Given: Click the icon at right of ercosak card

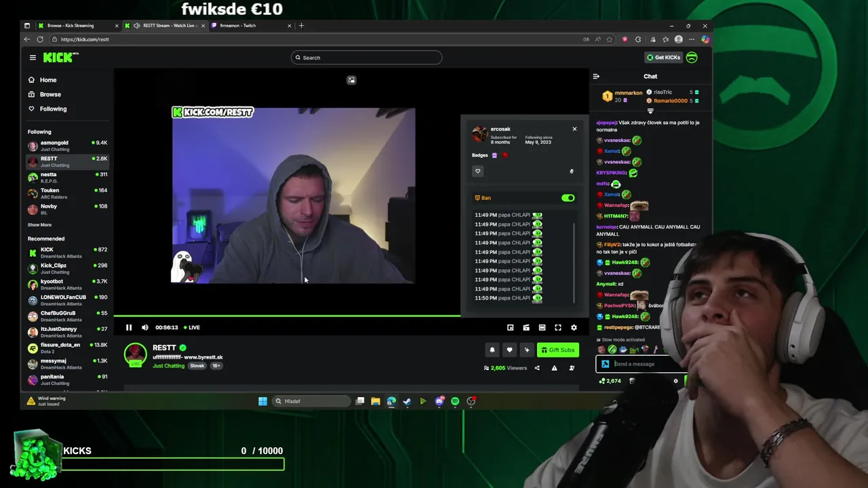Looking at the screenshot, I should (x=572, y=171).
